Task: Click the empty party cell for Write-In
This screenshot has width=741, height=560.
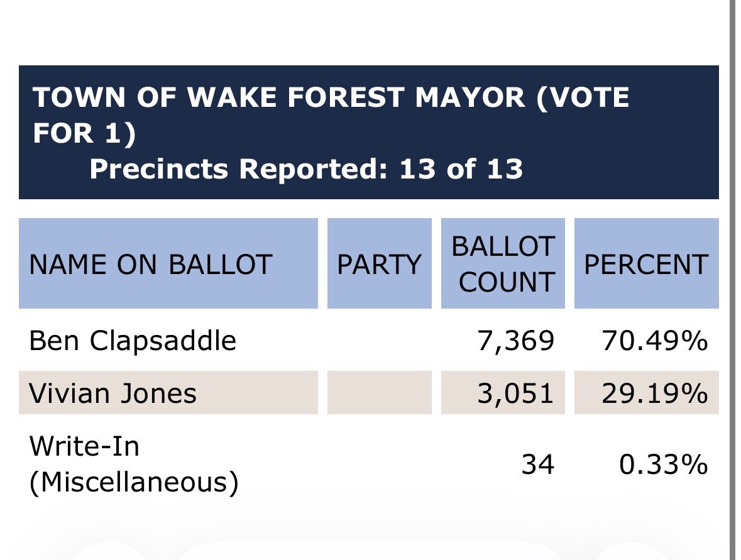Action: (x=379, y=465)
